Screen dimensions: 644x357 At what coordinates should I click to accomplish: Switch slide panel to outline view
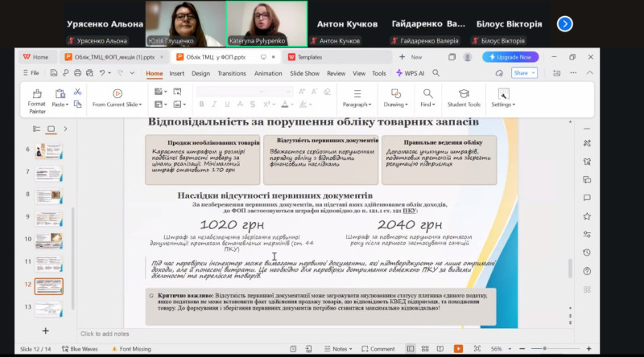click(37, 129)
